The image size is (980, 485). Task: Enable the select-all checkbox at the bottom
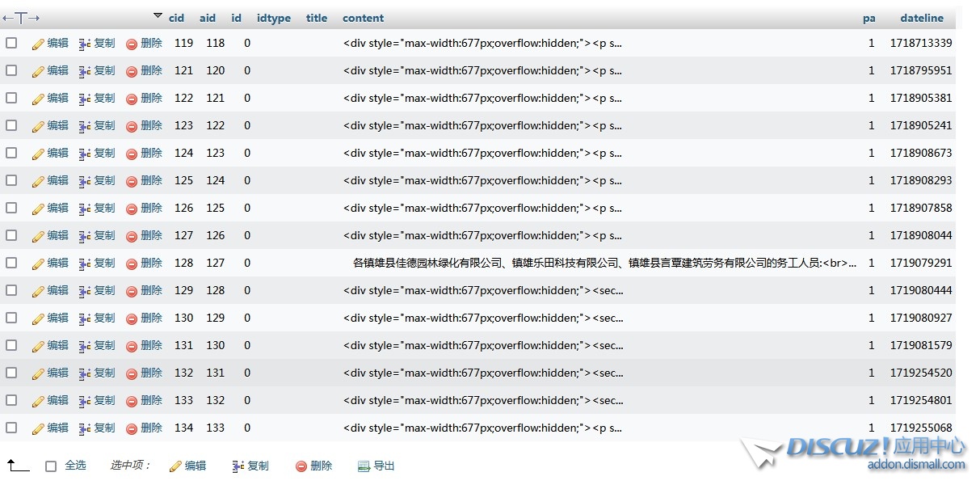[x=51, y=466]
